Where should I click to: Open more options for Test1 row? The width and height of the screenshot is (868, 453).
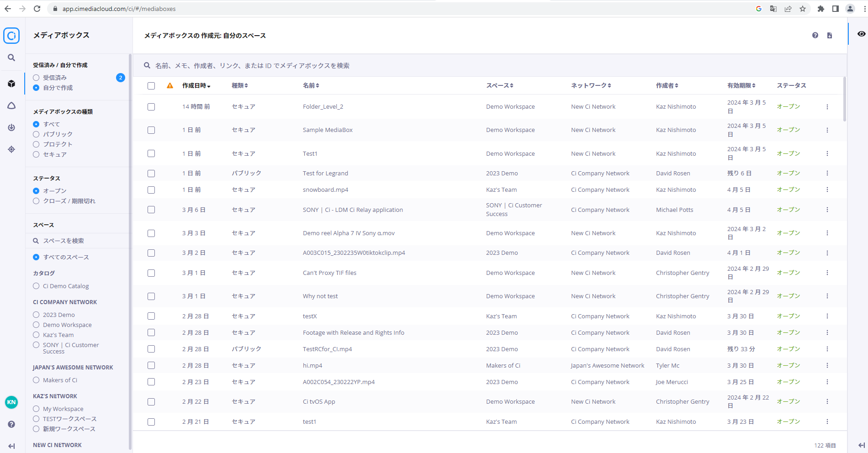[x=827, y=153]
